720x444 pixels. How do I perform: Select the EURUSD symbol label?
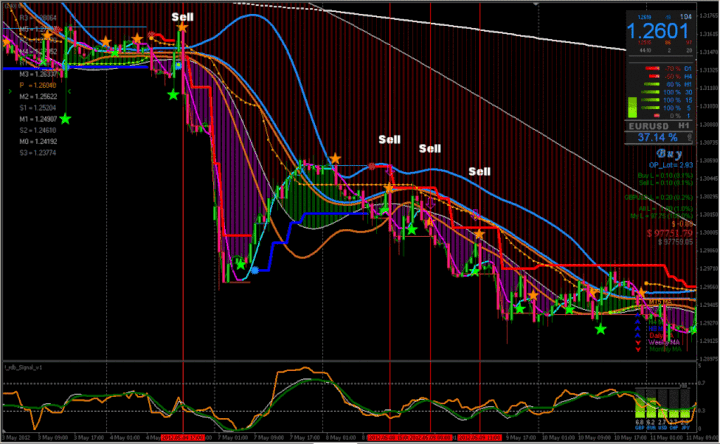tap(648, 126)
